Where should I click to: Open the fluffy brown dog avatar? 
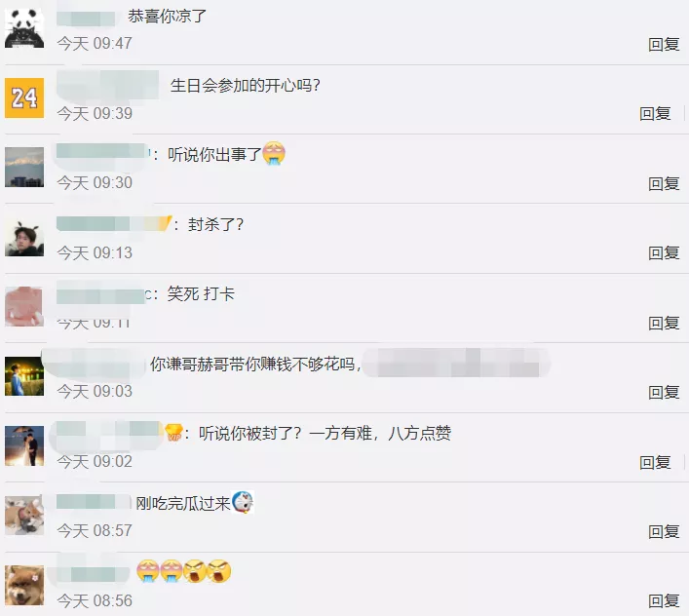[24, 585]
